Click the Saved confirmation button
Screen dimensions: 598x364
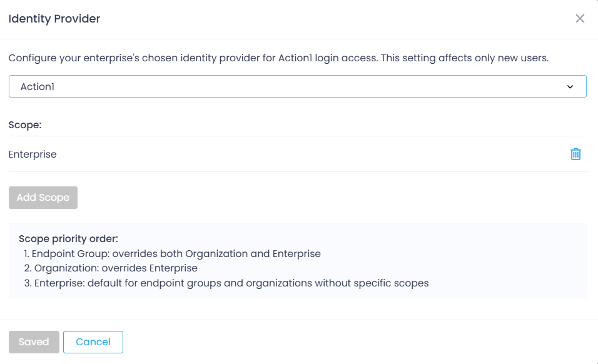(x=34, y=341)
